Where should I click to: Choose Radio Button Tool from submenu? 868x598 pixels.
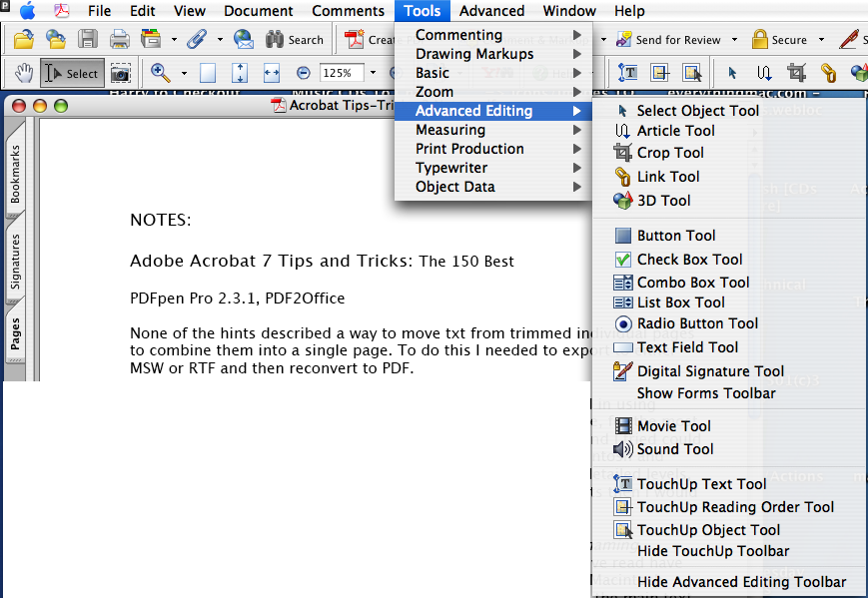[x=697, y=323]
